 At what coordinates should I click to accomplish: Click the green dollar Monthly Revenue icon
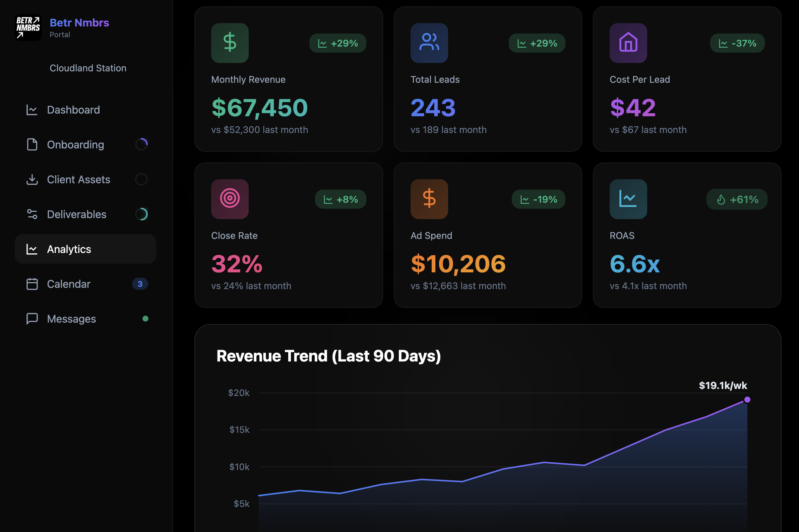(230, 43)
